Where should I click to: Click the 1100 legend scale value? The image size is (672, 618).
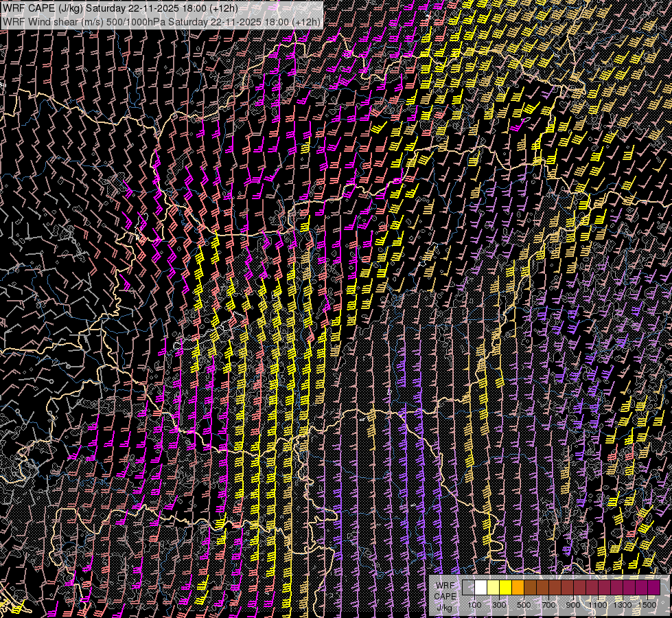coord(598,605)
